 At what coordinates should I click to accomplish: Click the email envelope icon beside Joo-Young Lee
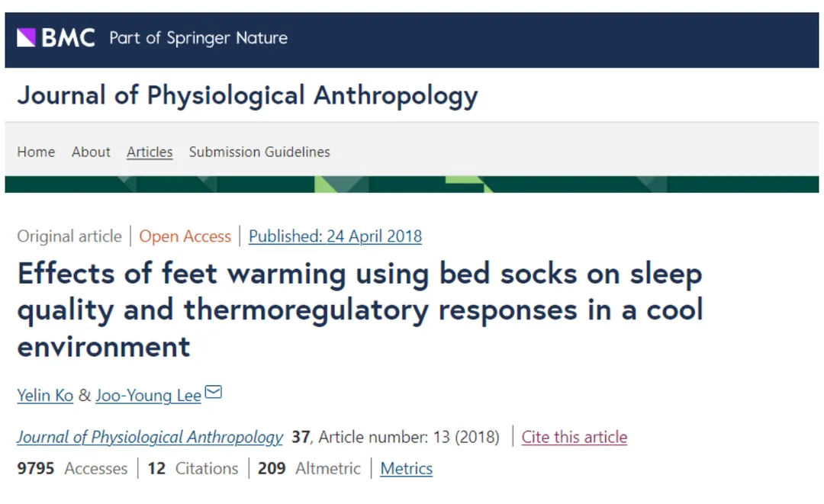pos(214,393)
